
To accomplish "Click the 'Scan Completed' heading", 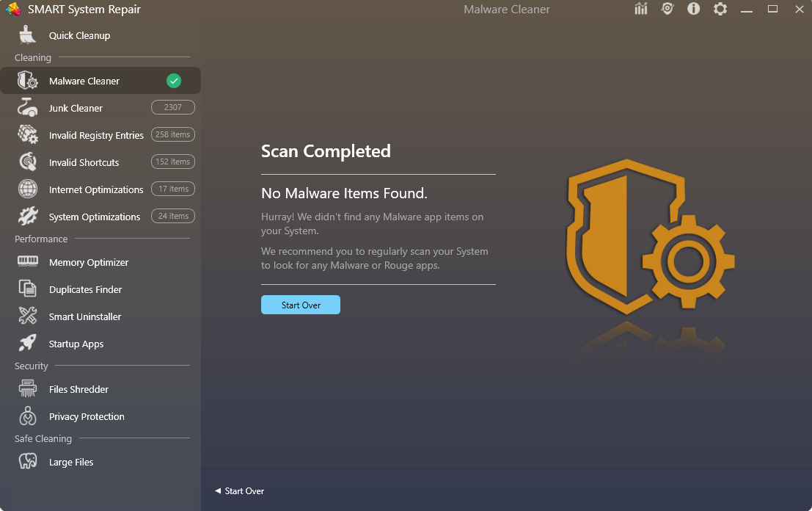I will [326, 151].
